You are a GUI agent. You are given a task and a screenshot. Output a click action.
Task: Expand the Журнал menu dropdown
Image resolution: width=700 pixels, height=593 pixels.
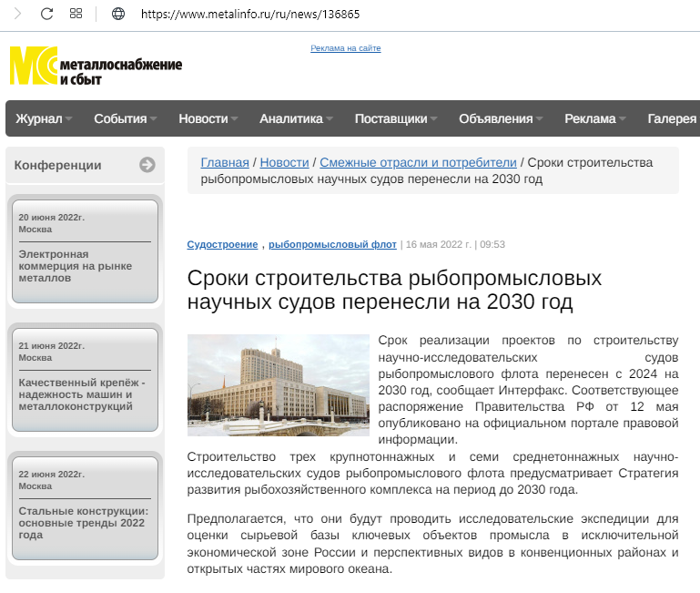pos(43,118)
